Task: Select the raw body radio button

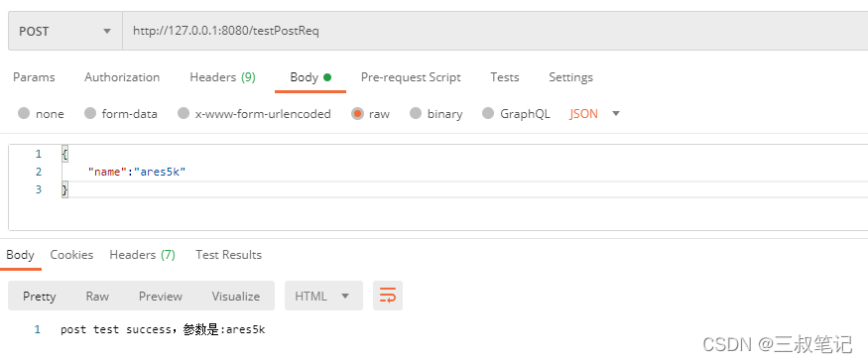Action: 370,114
